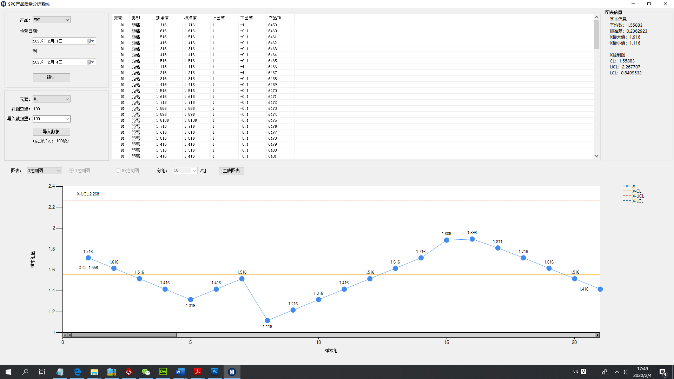Screen dimensions: 674x379
Task: Click the chart's horizontal scrollbar thumb
Action: click(124, 335)
